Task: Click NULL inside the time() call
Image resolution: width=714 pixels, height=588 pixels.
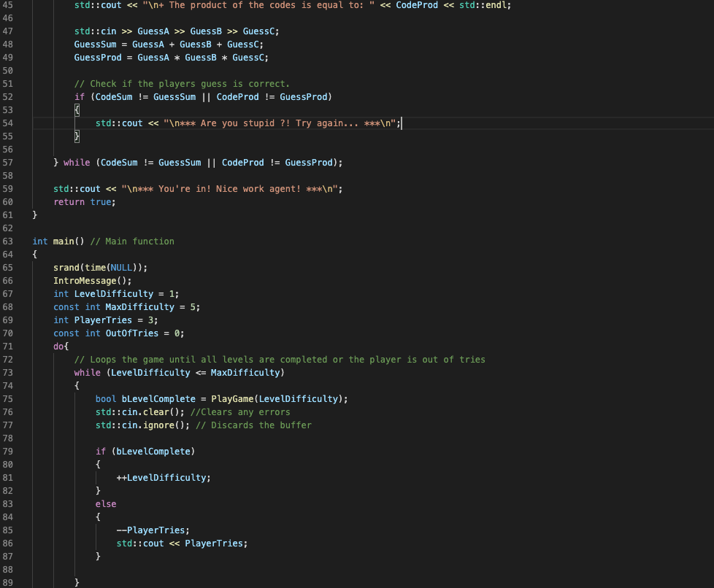Action: click(122, 268)
